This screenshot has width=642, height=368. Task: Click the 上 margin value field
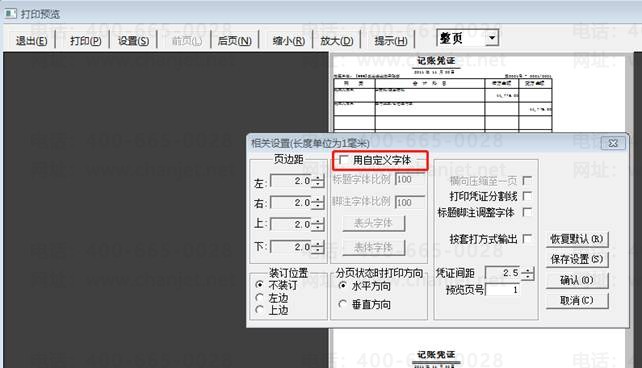(x=291, y=225)
